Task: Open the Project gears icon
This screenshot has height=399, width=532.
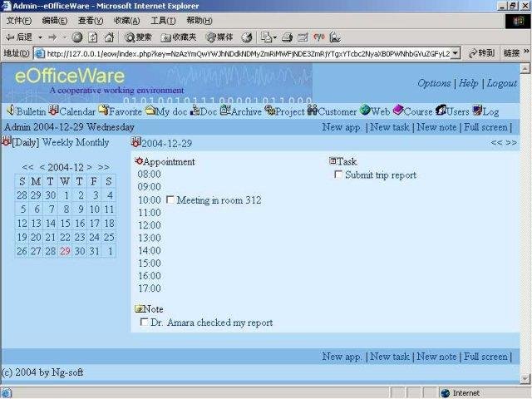Action: pos(270,110)
